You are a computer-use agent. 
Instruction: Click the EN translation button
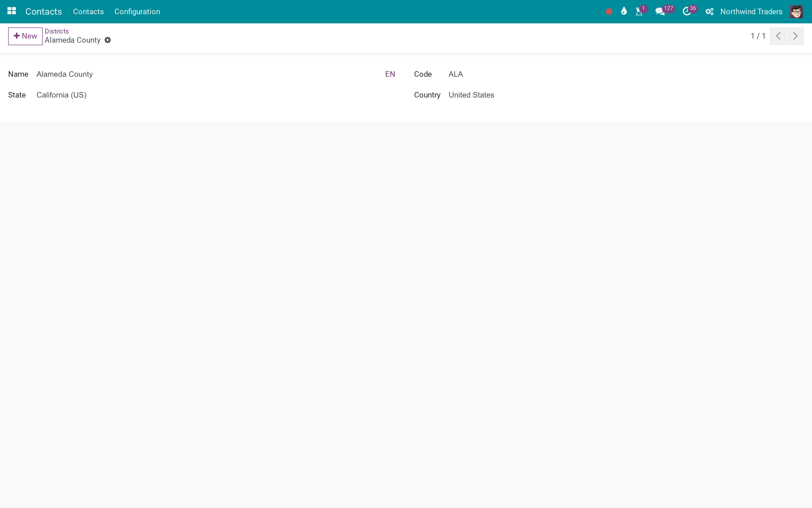[x=390, y=74]
